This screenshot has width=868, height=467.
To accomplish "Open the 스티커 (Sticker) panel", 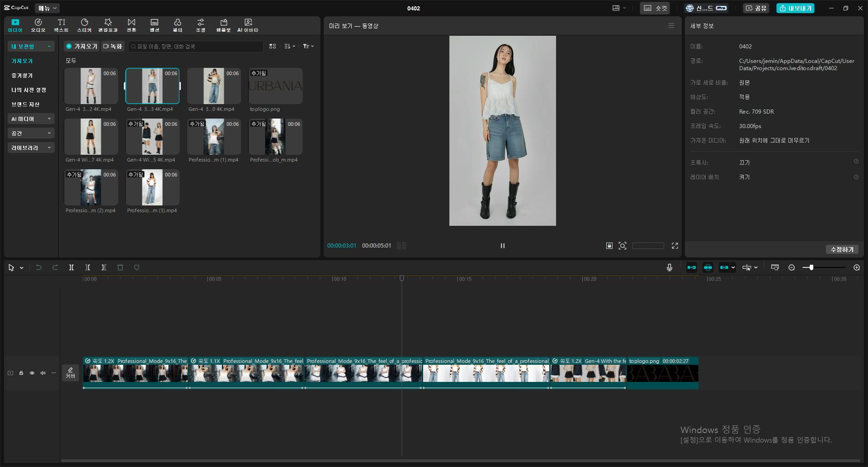I will 84,25.
